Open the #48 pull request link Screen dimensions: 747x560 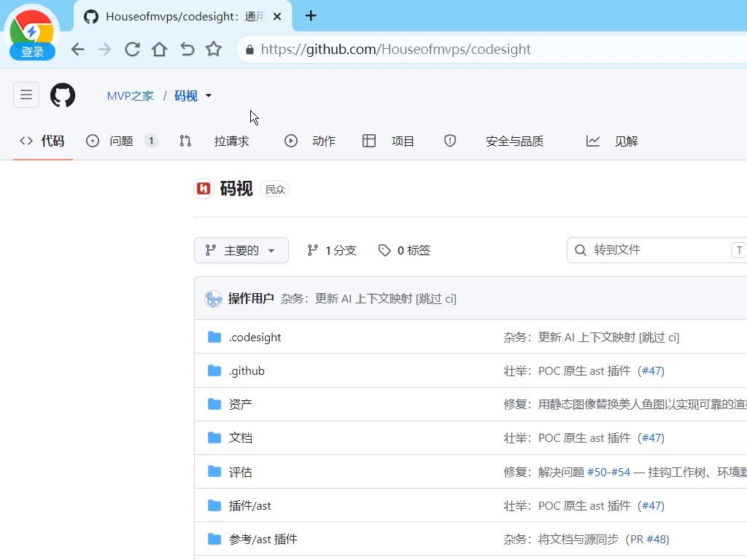point(656,539)
